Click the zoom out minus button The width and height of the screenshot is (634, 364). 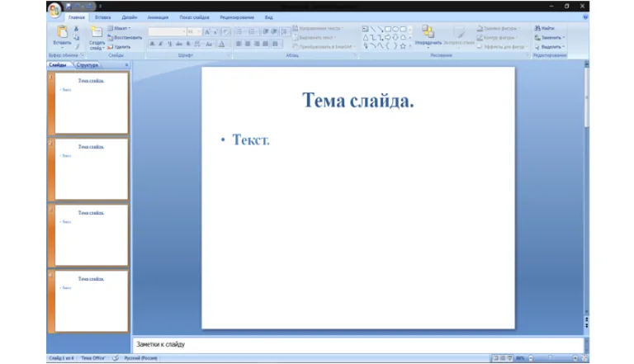(531, 358)
